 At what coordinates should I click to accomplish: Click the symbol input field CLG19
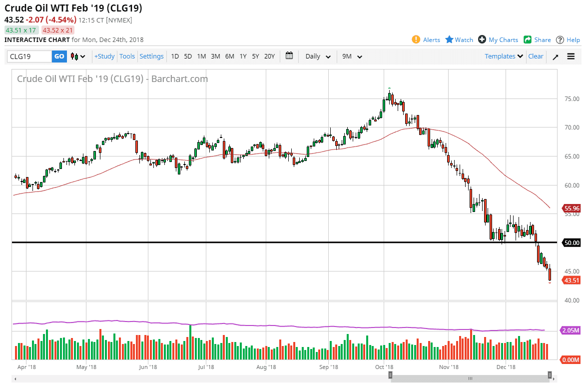coord(29,56)
